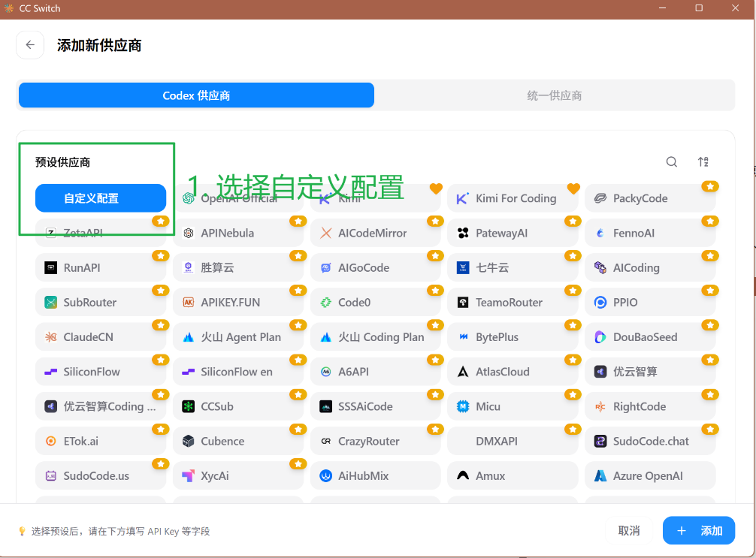
Task: Maximize the CC Switch window
Action: coord(699,8)
